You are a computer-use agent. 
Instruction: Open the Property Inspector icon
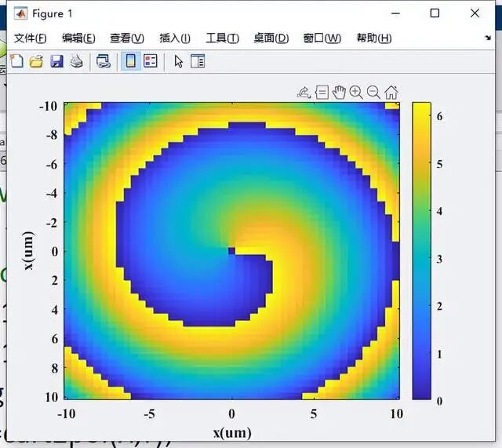click(x=198, y=61)
